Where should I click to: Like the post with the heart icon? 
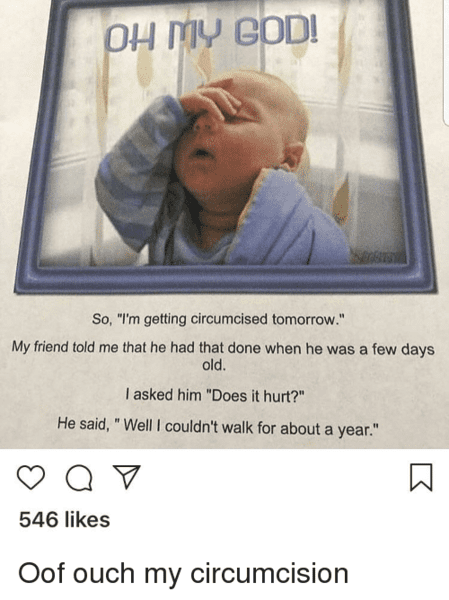pyautogui.click(x=31, y=477)
